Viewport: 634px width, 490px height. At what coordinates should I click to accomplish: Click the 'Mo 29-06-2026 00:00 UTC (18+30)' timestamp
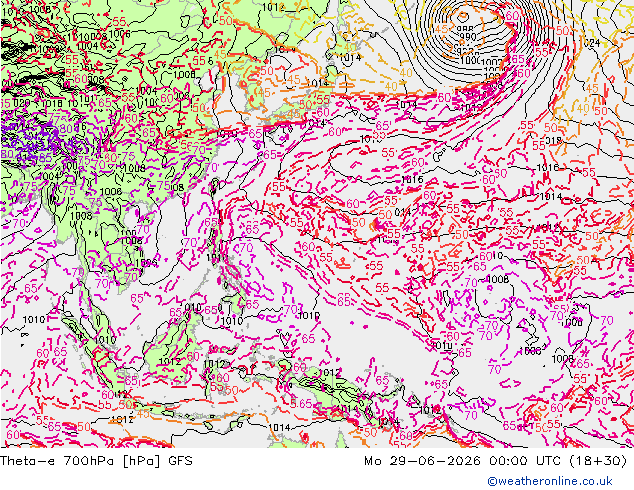coord(495,461)
